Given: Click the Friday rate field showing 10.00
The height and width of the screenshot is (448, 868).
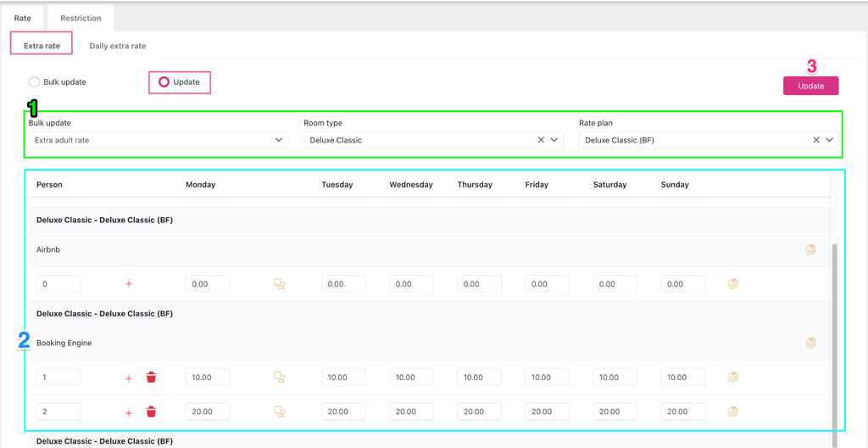Looking at the screenshot, I should pos(548,378).
